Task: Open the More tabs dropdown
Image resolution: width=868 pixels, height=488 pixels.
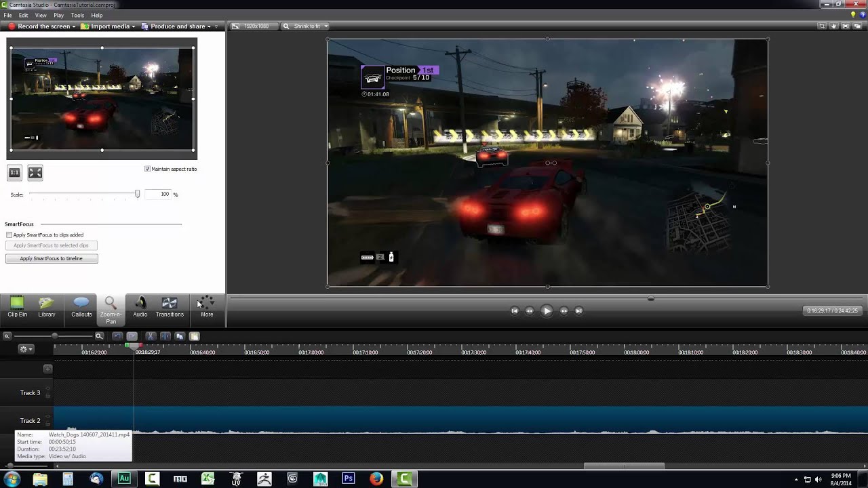Action: pyautogui.click(x=207, y=307)
